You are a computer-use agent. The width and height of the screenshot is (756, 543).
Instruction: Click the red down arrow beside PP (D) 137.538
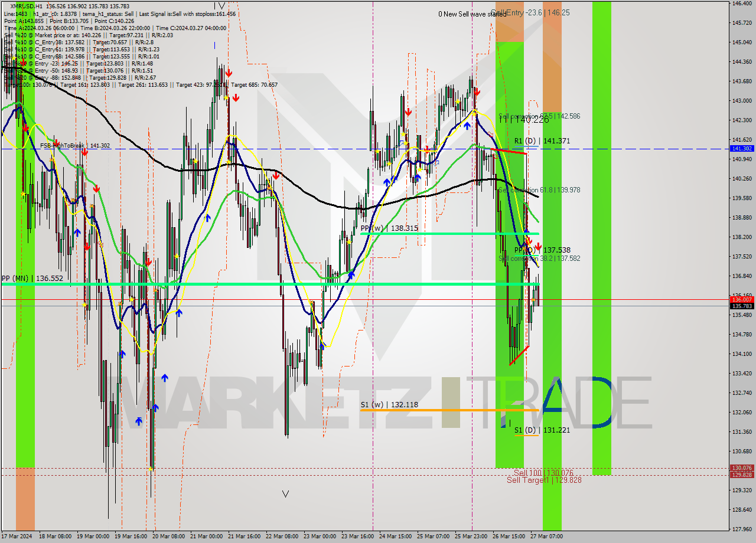pyautogui.click(x=538, y=246)
